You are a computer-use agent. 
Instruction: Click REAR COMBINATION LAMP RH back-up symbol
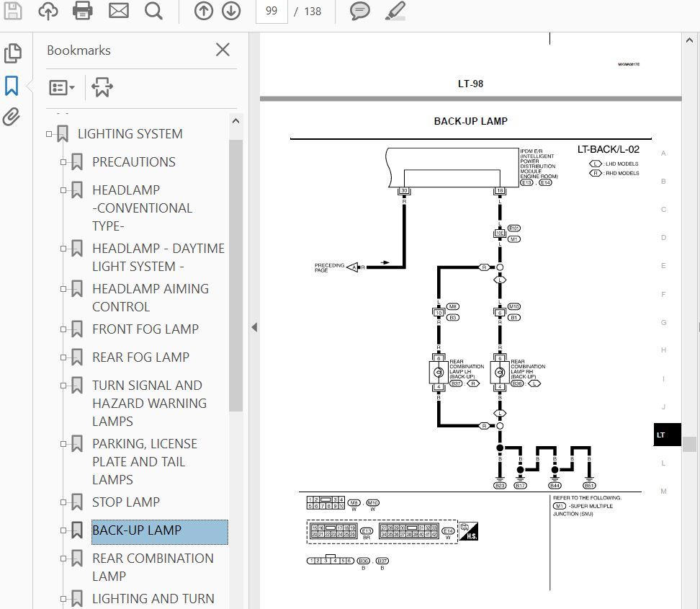click(500, 372)
